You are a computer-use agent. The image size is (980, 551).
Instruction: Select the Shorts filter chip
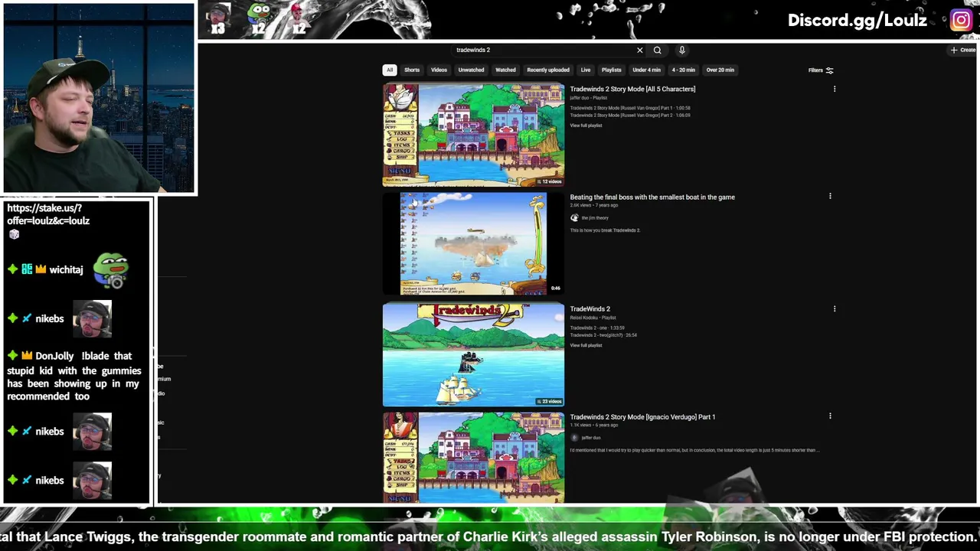click(x=412, y=70)
